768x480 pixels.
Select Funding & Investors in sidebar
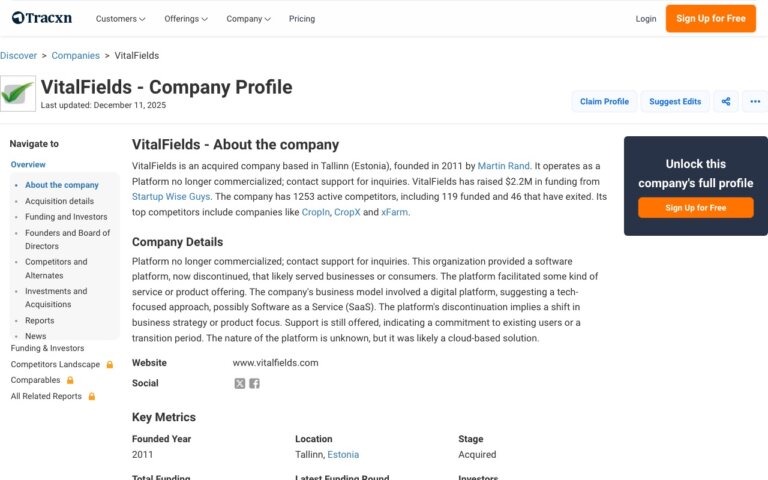coord(47,348)
